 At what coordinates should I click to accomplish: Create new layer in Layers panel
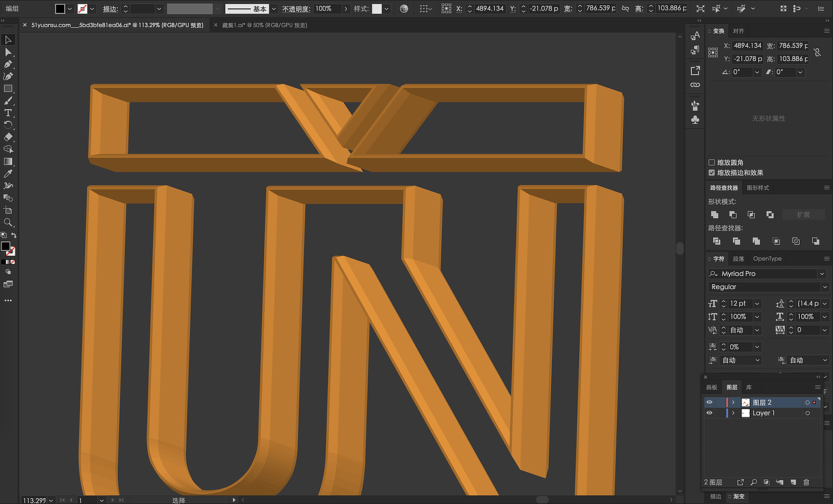793,483
